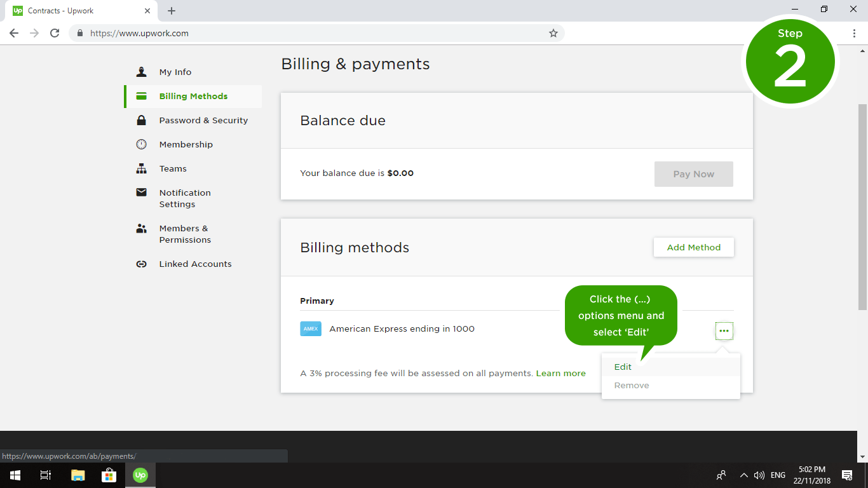Expand hidden icons in the system tray

743,475
